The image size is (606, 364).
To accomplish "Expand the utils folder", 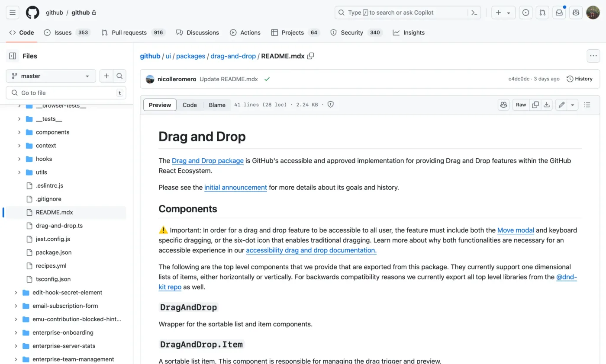I will (x=19, y=172).
